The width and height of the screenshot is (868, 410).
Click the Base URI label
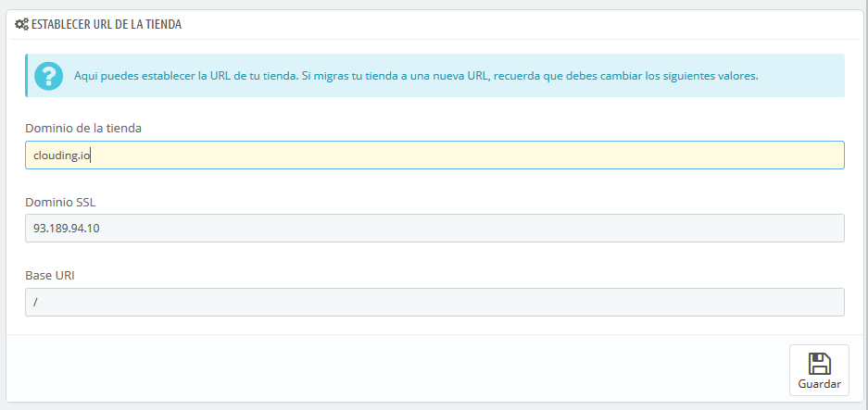[x=50, y=276]
